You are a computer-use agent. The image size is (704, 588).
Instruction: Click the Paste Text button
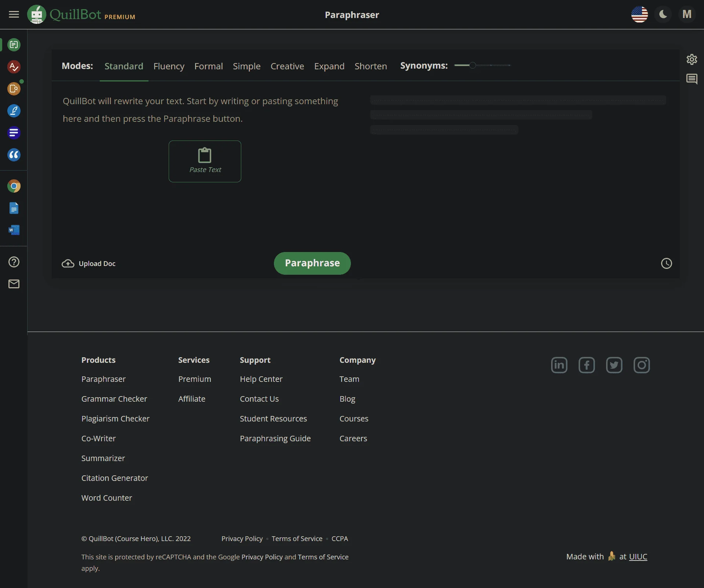pos(205,161)
